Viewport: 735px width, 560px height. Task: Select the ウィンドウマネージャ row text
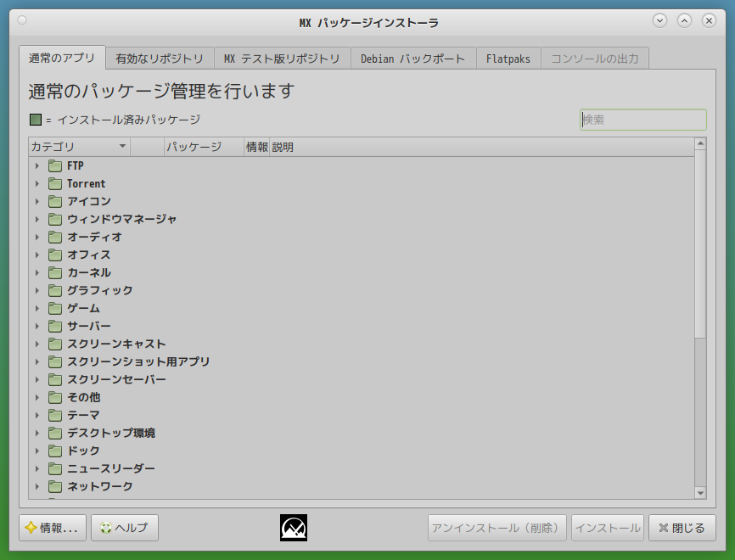click(x=122, y=219)
